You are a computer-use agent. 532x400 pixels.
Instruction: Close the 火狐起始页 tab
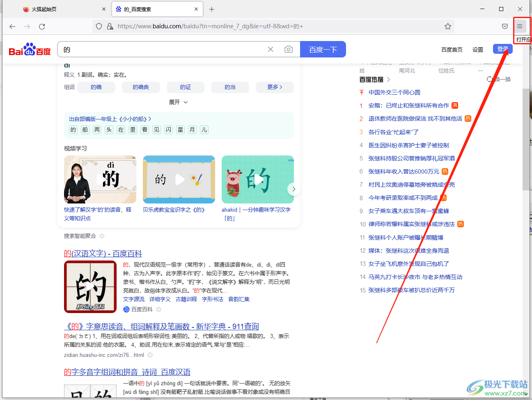(104, 9)
